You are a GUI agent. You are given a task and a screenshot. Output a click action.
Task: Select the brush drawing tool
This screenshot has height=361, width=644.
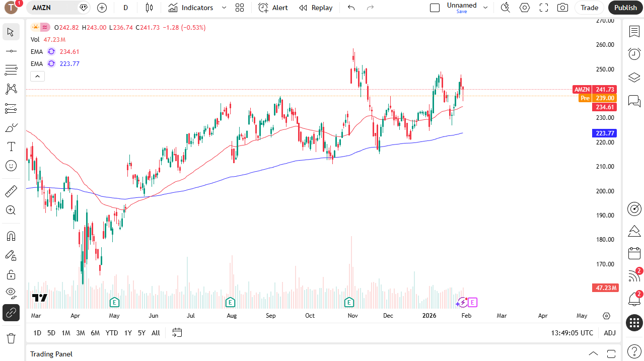[11, 127]
